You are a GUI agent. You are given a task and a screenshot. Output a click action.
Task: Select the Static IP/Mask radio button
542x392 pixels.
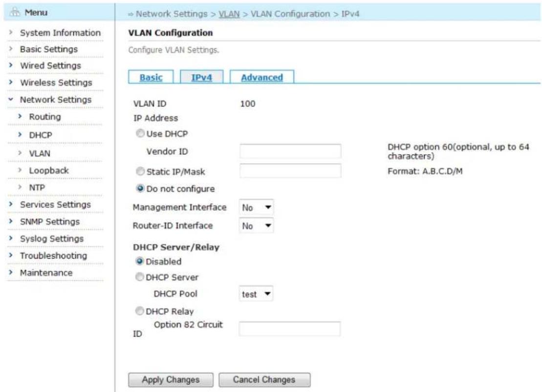click(140, 171)
